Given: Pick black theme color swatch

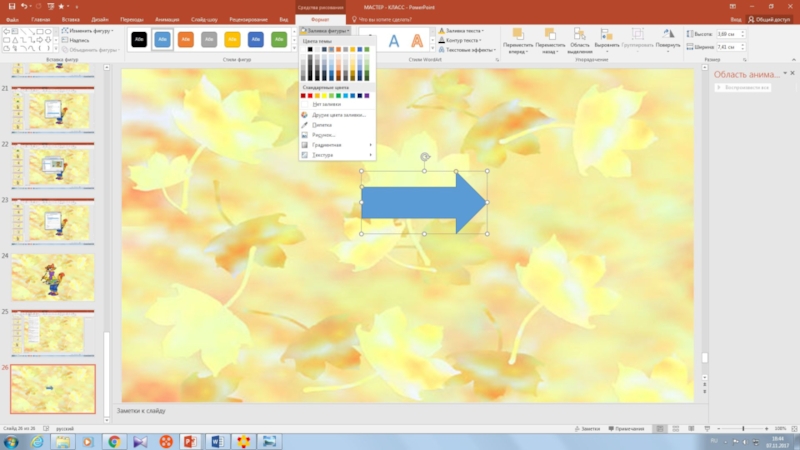Looking at the screenshot, I should click(x=310, y=49).
